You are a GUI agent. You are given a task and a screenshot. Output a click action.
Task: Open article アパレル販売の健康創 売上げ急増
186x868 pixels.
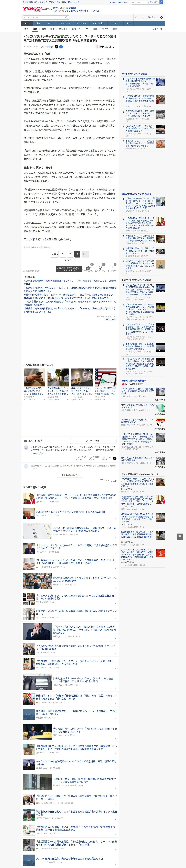[70, 859]
